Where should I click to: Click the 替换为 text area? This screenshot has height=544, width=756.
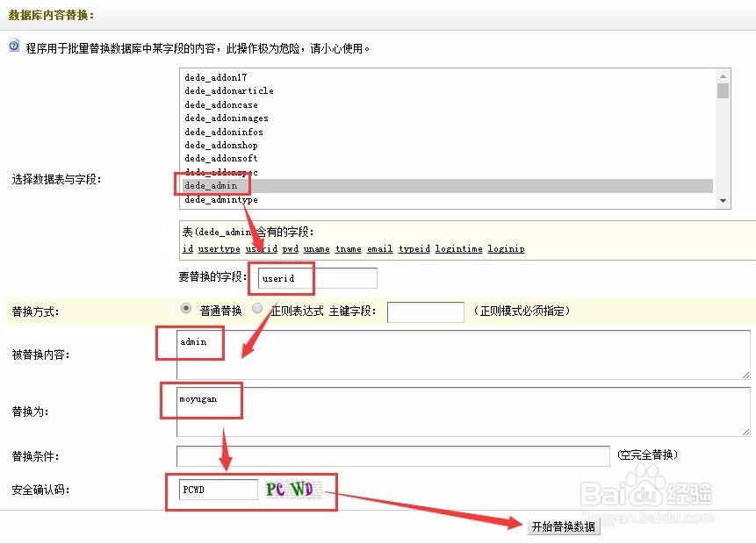pyautogui.click(x=395, y=407)
